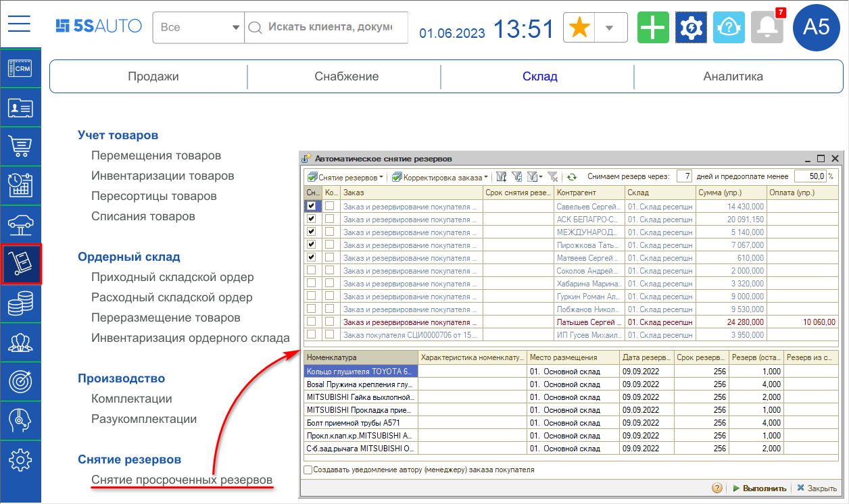Image resolution: width=849 pixels, height=504 pixels.
Task: Open the CRM section in sidebar
Action: click(x=20, y=68)
